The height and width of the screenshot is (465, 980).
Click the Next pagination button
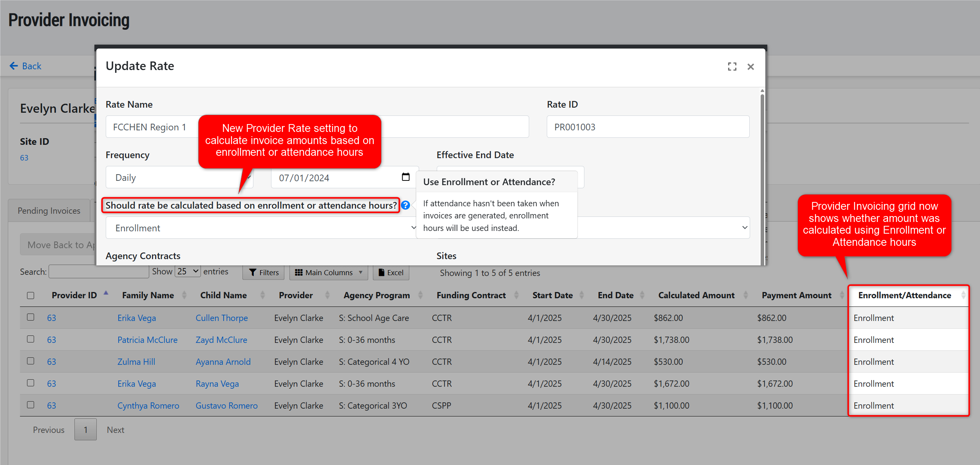pyautogui.click(x=115, y=430)
